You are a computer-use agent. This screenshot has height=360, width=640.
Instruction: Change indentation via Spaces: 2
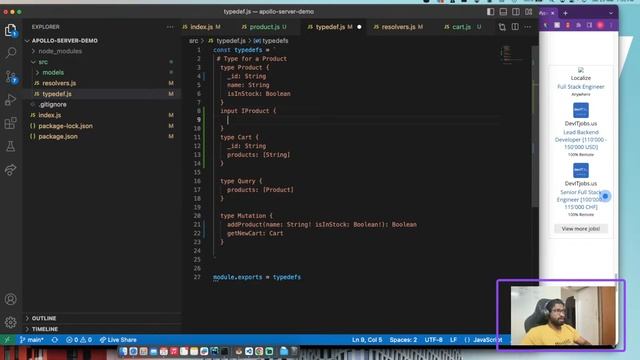tap(403, 340)
